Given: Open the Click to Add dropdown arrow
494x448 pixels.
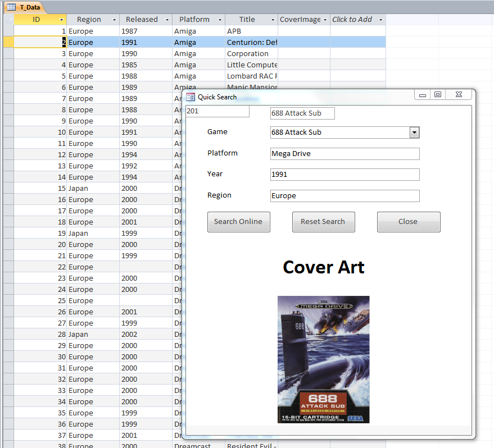Looking at the screenshot, I should [x=380, y=20].
